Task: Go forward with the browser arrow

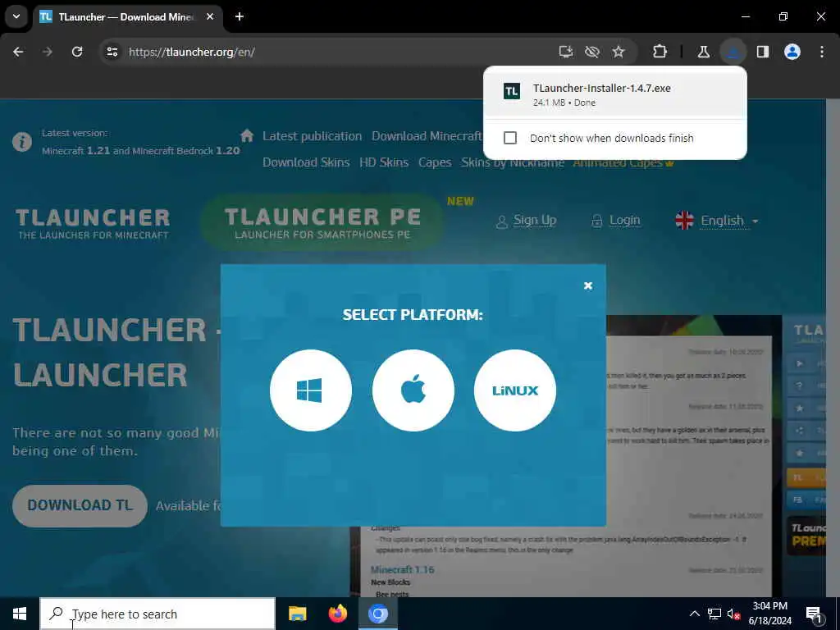Action: click(48, 52)
